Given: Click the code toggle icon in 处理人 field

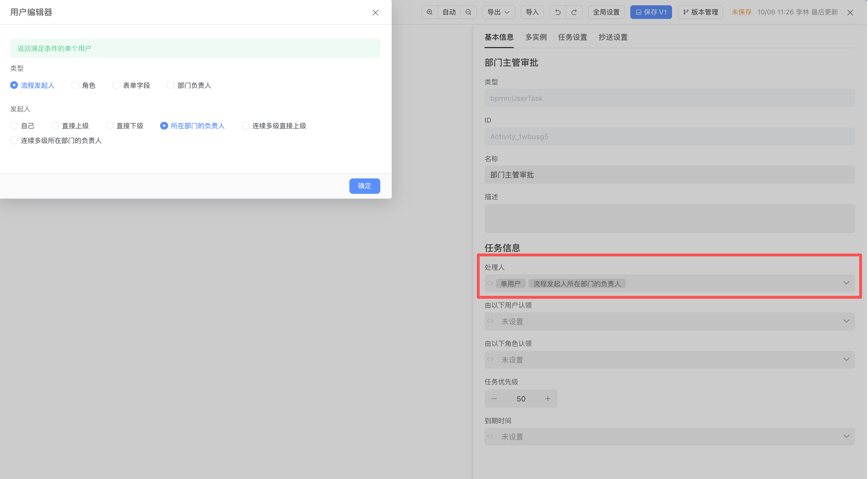Looking at the screenshot, I should coord(490,283).
